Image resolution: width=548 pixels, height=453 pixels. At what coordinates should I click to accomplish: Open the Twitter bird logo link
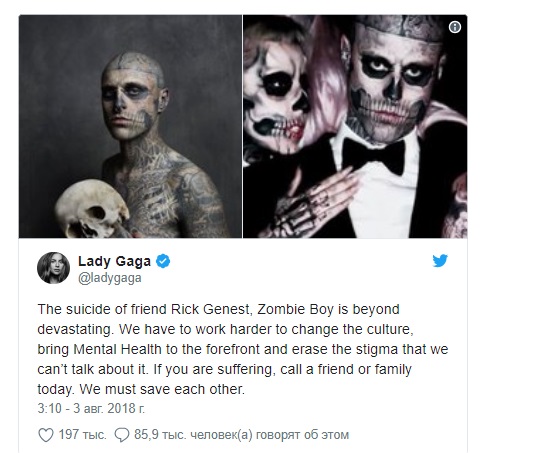click(440, 261)
